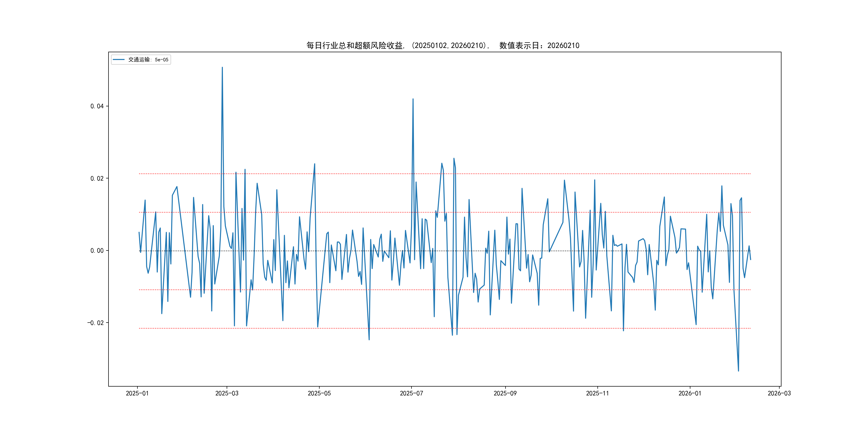Click the 0.04 y-axis tick label
Screen dimensions: 868x434
click(x=97, y=106)
